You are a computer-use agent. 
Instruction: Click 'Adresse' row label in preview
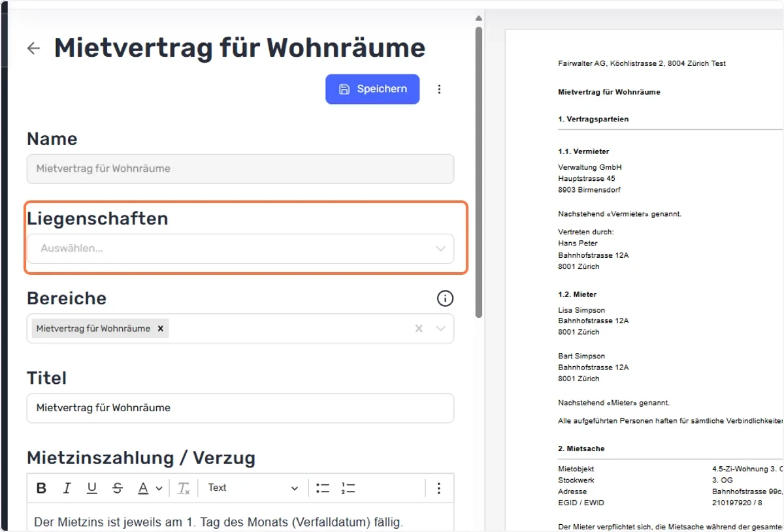pyautogui.click(x=572, y=492)
